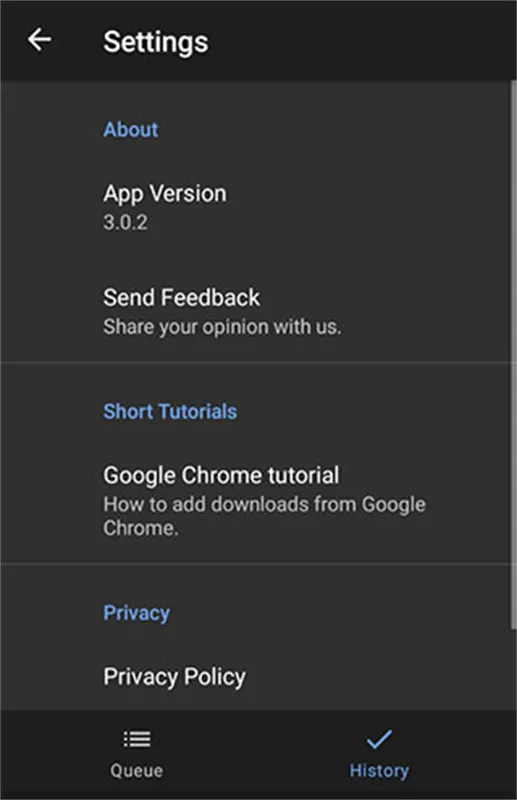
Task: Click the divider below Send Feedback
Action: pos(255,362)
